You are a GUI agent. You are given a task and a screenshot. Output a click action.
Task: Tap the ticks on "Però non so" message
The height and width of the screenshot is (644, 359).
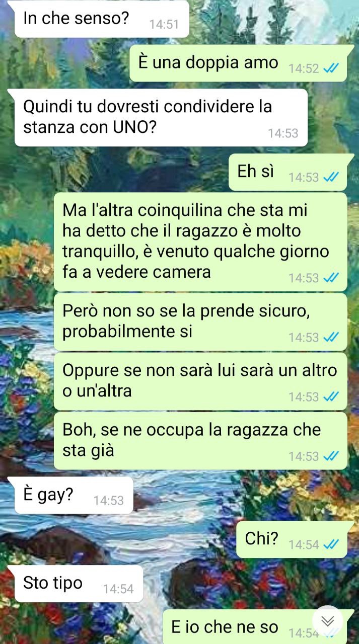331,338
